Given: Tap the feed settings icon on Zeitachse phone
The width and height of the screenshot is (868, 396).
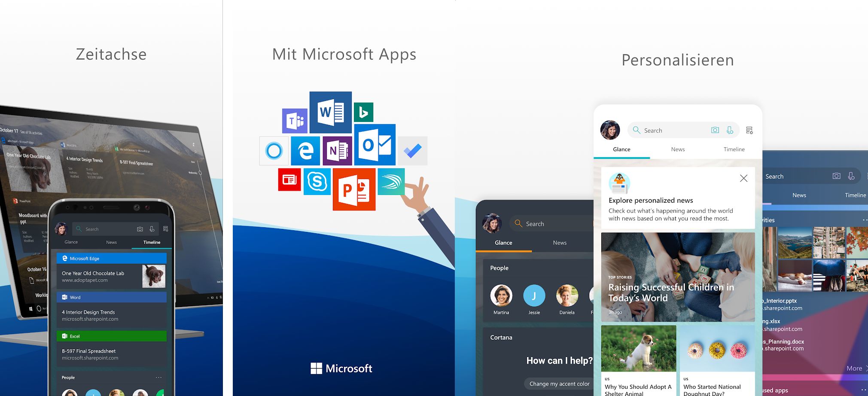Looking at the screenshot, I should [x=166, y=229].
